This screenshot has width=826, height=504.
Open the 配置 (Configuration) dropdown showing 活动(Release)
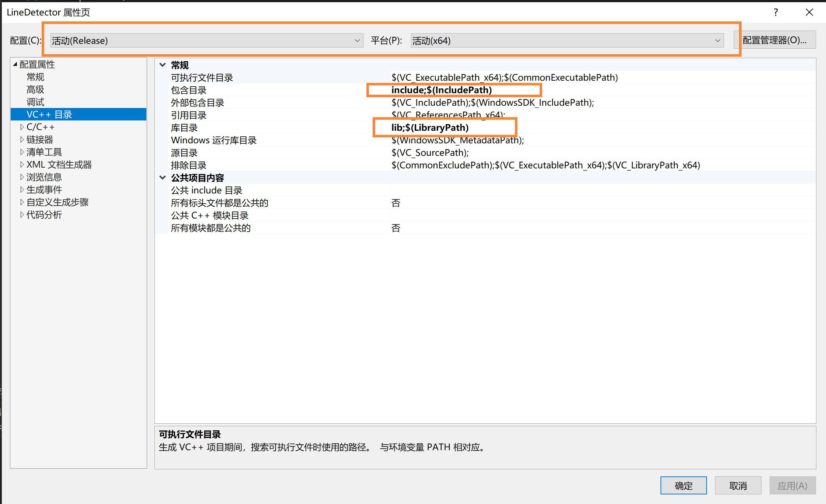click(206, 41)
